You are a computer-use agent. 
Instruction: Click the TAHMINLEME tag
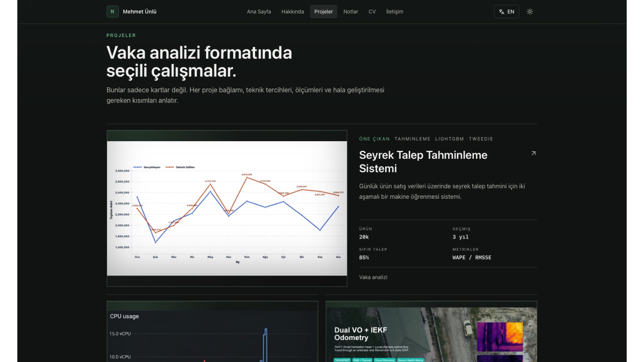[413, 139]
